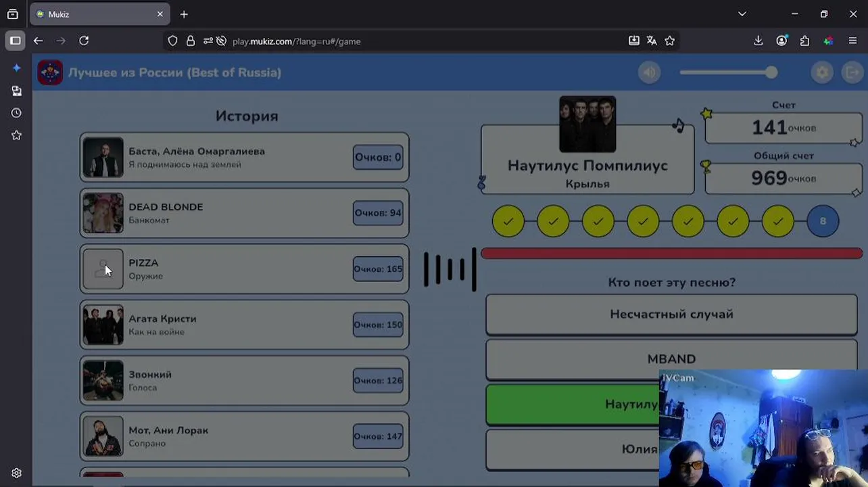Click the PIZZA Оружие history entry
The height and width of the screenshot is (487, 868).
245,269
